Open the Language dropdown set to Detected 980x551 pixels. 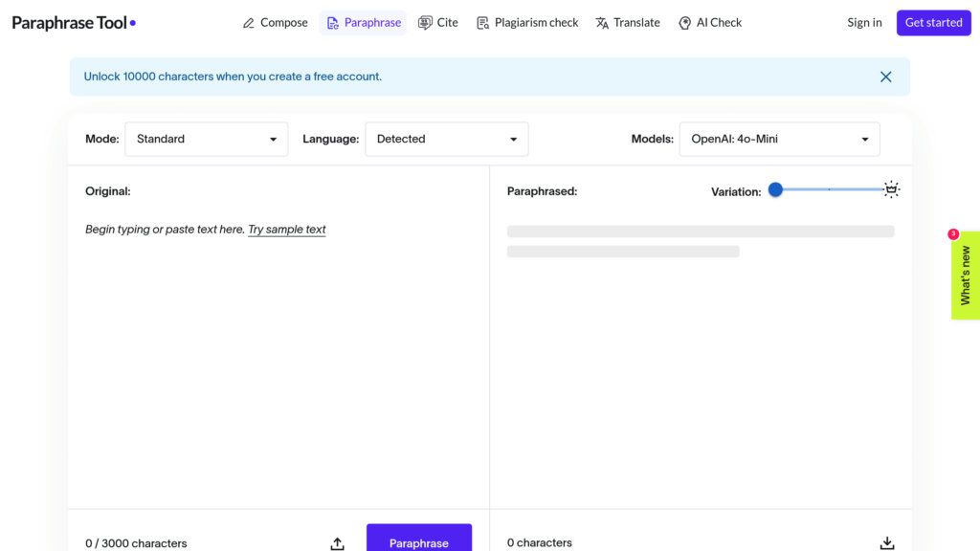(446, 138)
